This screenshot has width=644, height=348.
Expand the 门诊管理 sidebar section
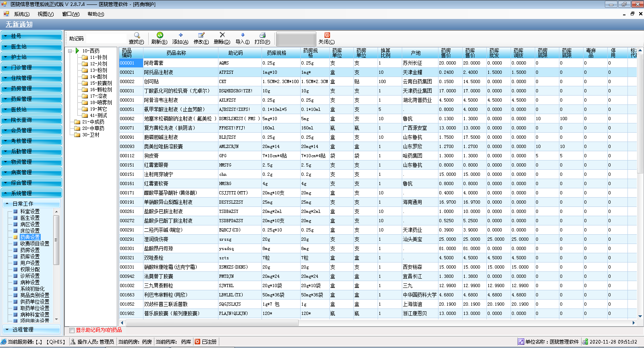31,67
